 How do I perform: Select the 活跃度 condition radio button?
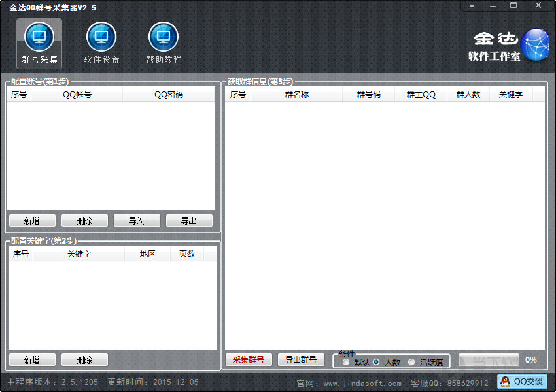(411, 362)
